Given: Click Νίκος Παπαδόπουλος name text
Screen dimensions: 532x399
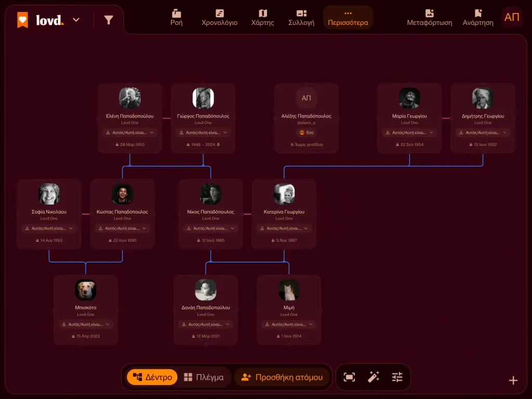Looking at the screenshot, I should click(211, 212).
